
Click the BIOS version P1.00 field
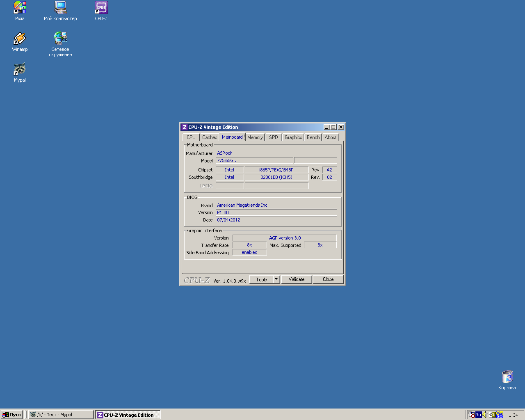276,212
